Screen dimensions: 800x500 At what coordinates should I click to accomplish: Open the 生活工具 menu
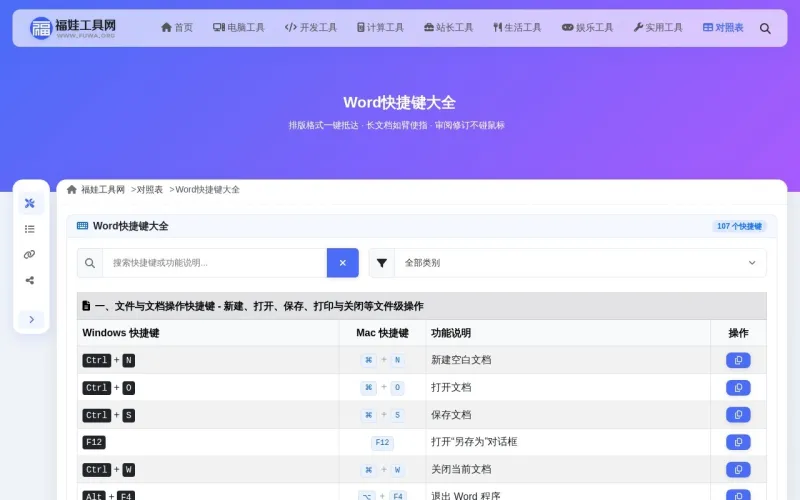(x=517, y=28)
